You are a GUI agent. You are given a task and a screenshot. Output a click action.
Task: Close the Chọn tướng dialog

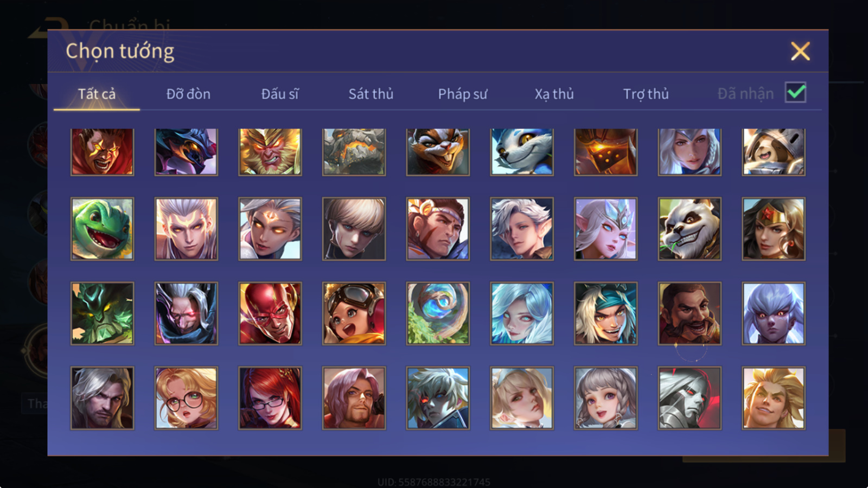pos(800,51)
